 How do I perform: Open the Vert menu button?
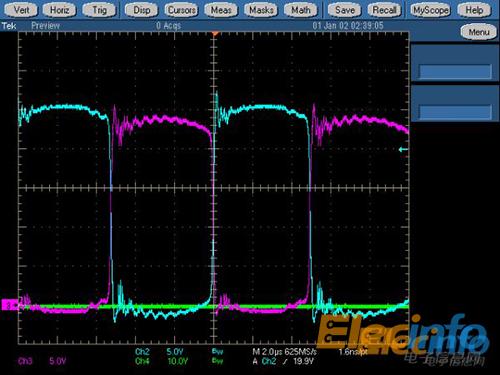(21, 10)
